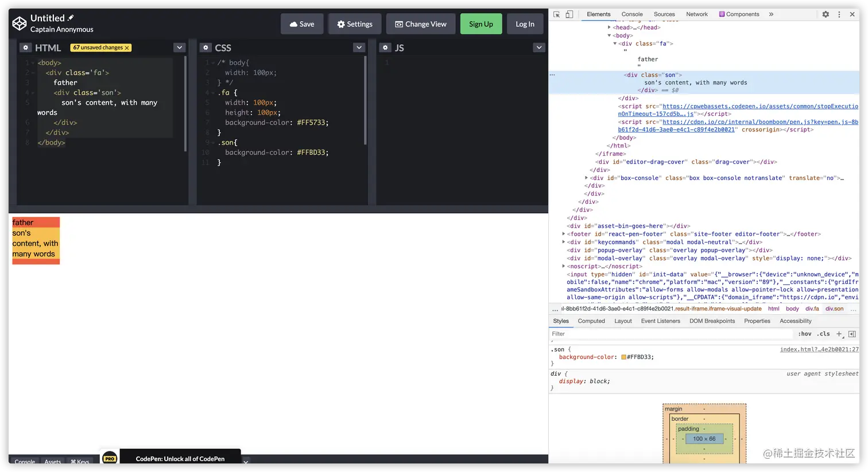Activate DevTools inspect element picker
This screenshot has width=868, height=472.
click(x=556, y=14)
